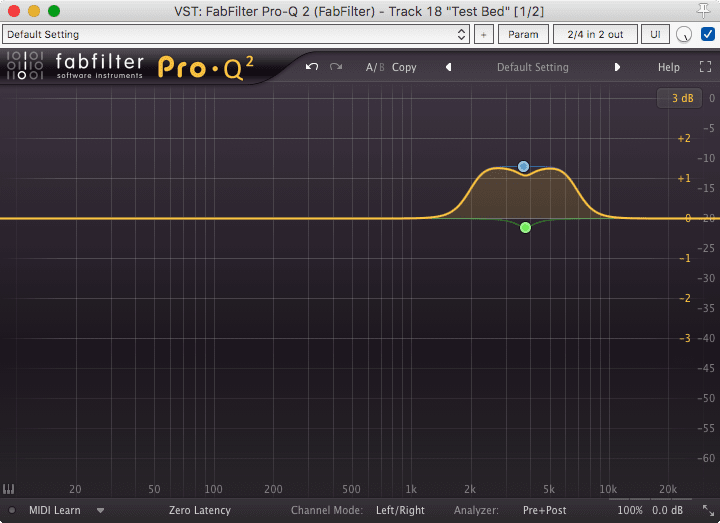This screenshot has width=720, height=523.
Task: Select the blue EQ band node
Action: [x=523, y=166]
